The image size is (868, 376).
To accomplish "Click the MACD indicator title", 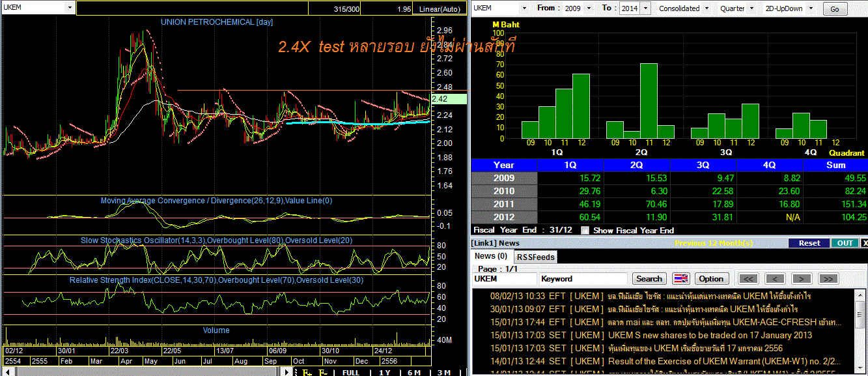I will [216, 201].
